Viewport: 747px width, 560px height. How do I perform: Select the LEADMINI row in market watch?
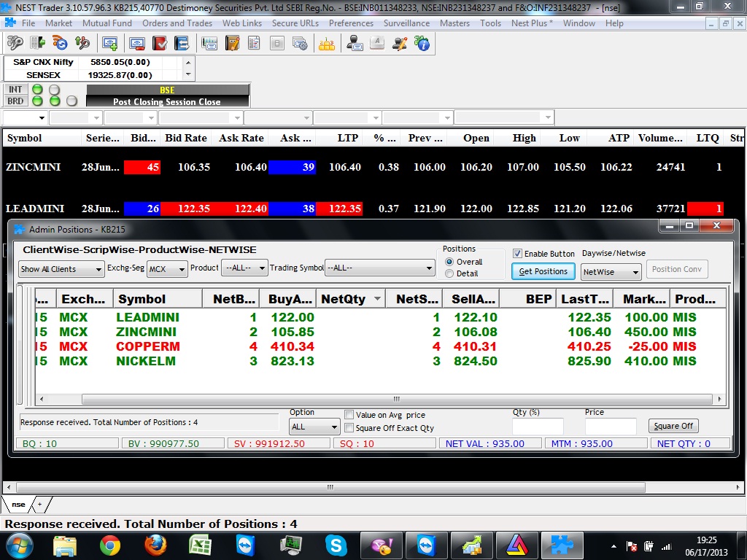tap(373, 209)
